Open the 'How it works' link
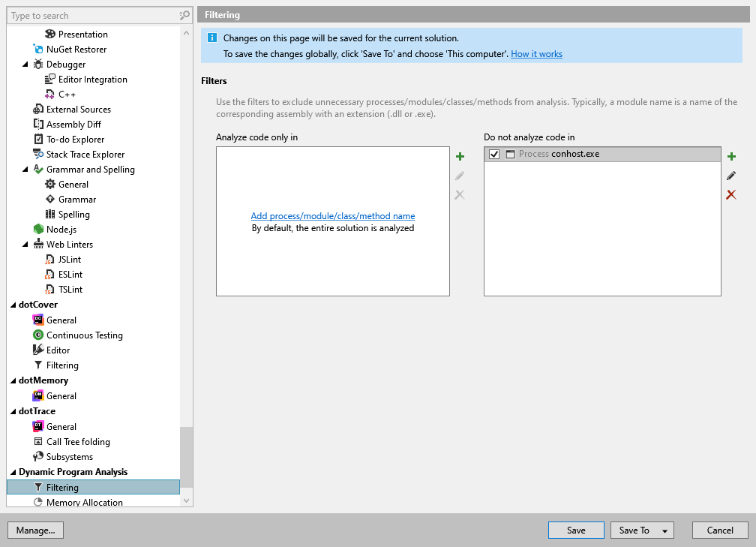Image resolution: width=756 pixels, height=547 pixels. click(536, 54)
